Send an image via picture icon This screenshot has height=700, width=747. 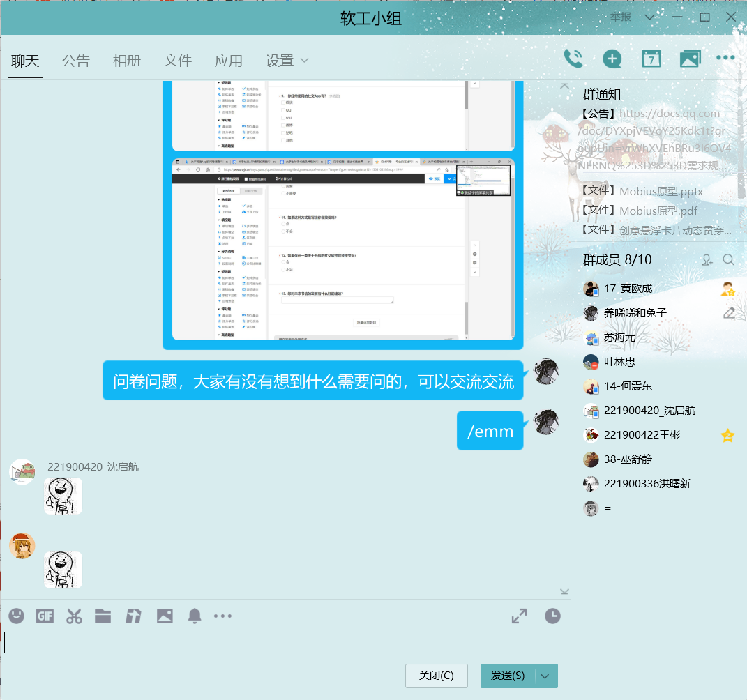click(x=165, y=616)
